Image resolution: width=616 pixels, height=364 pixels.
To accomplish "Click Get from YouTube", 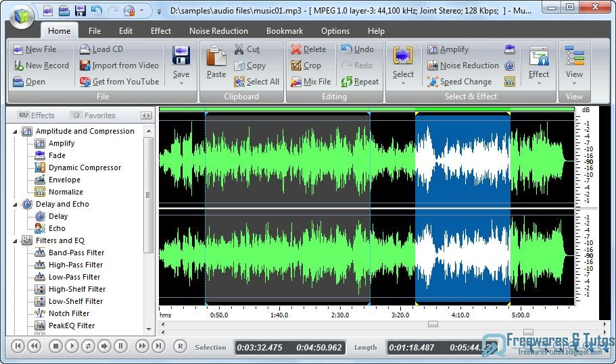I will coord(120,82).
